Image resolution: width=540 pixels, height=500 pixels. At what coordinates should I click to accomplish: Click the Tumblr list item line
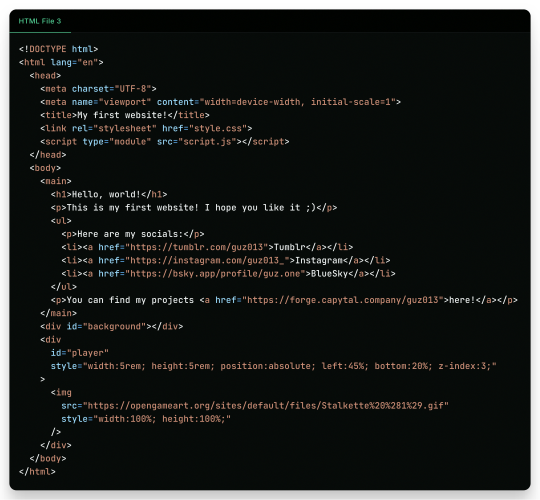click(x=207, y=247)
